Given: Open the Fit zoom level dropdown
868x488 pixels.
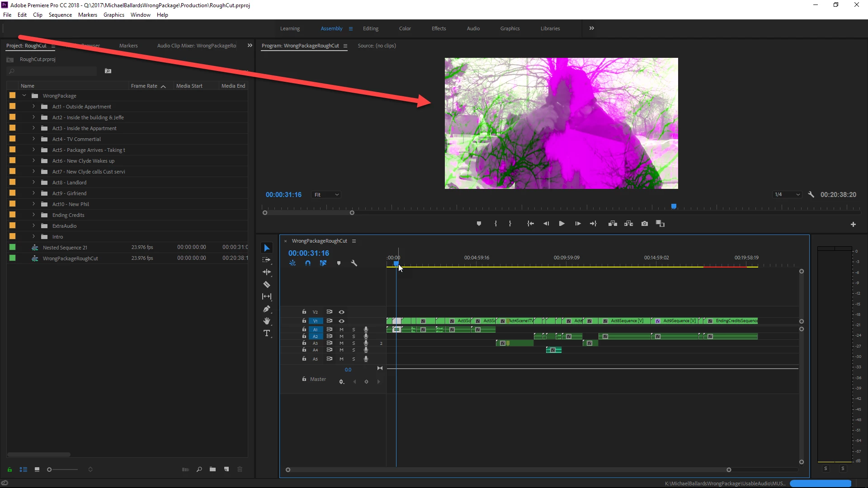Looking at the screenshot, I should pyautogui.click(x=326, y=195).
